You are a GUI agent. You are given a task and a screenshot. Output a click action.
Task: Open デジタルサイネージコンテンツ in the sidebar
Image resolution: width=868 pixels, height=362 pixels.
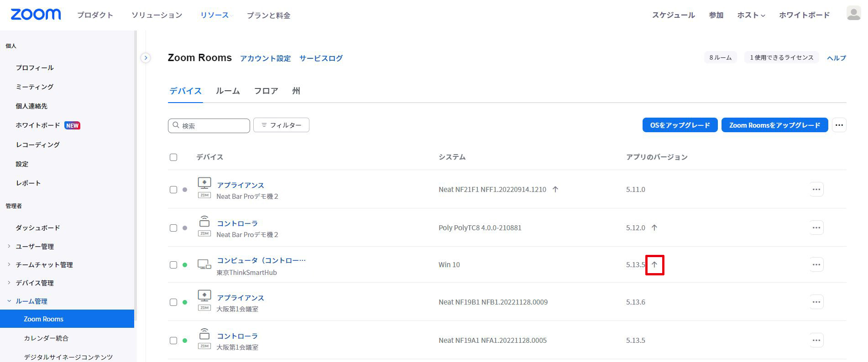coord(68,357)
